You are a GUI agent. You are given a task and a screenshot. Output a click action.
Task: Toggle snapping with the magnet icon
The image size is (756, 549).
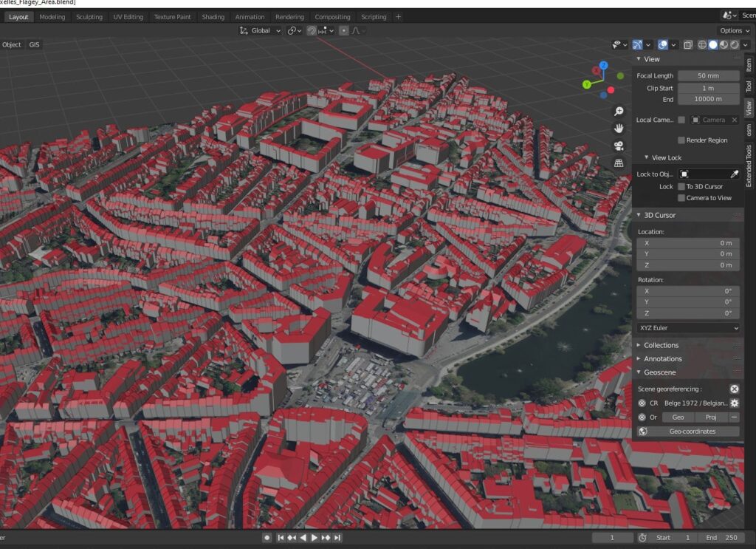(312, 30)
